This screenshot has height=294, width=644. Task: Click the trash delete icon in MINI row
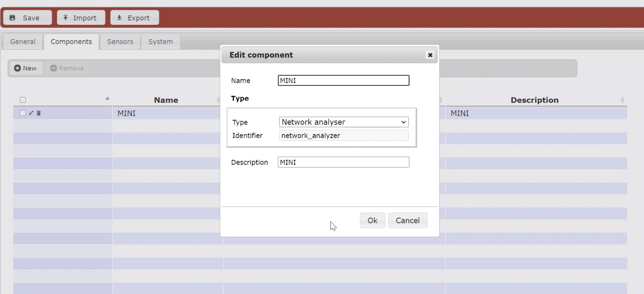click(39, 113)
